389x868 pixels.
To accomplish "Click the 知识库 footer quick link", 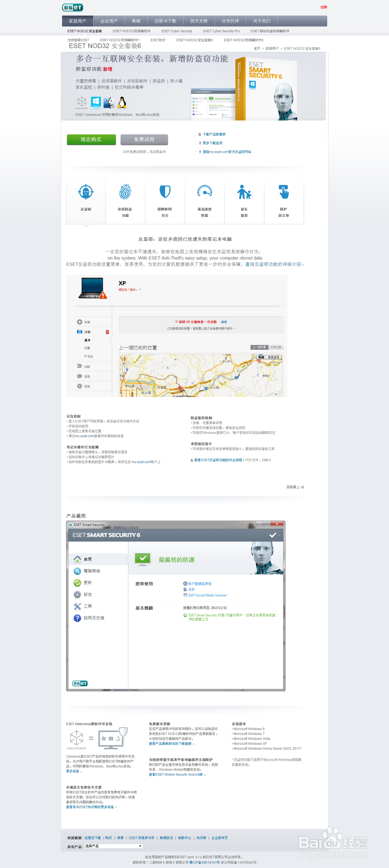I will 201,838.
